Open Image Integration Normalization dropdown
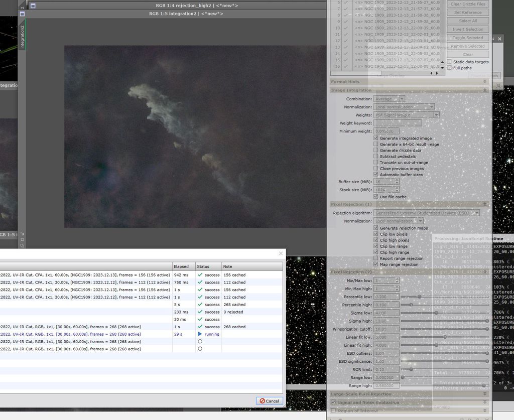The height and width of the screenshot is (420, 514). [x=404, y=107]
